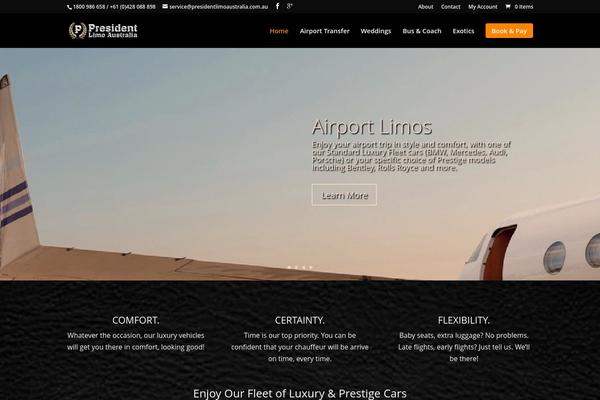Click the orange Book & Pay button
Viewport: 600px width, 400px height.
coord(509,31)
